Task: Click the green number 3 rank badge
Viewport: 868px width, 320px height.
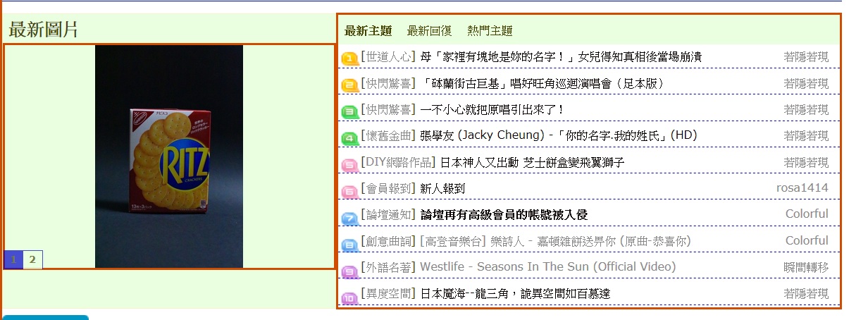Action: 349,111
